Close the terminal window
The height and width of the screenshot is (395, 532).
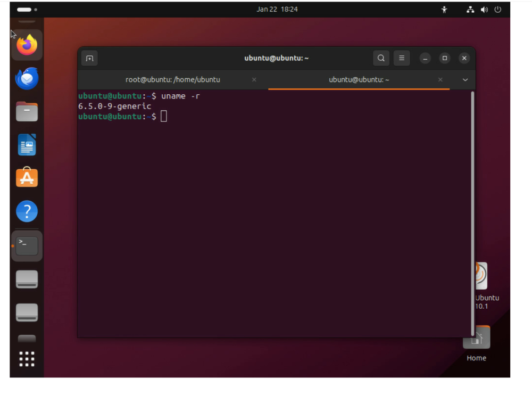464,59
